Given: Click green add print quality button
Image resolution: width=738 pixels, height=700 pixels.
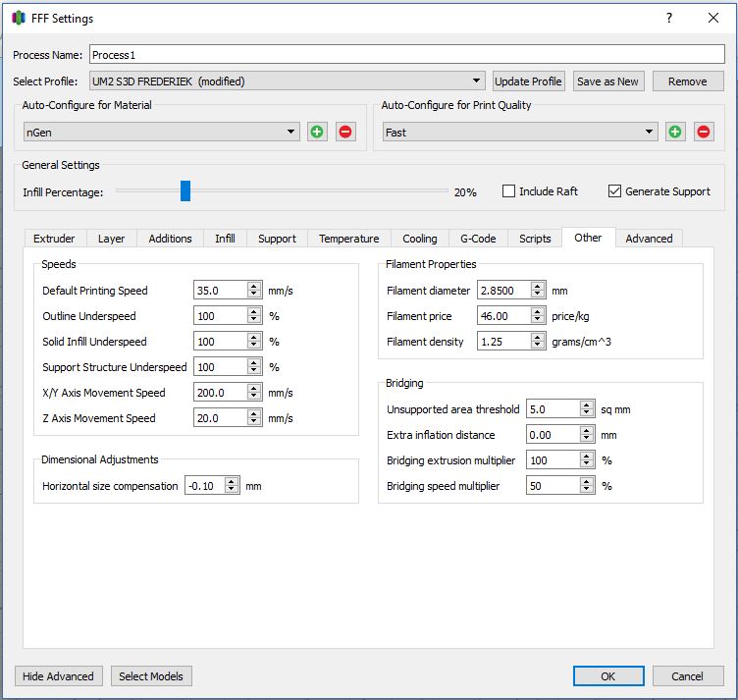Looking at the screenshot, I should (675, 132).
